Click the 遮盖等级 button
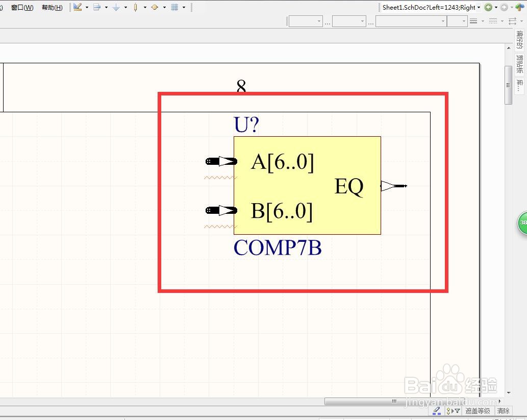This screenshot has width=527, height=420. pos(478,411)
